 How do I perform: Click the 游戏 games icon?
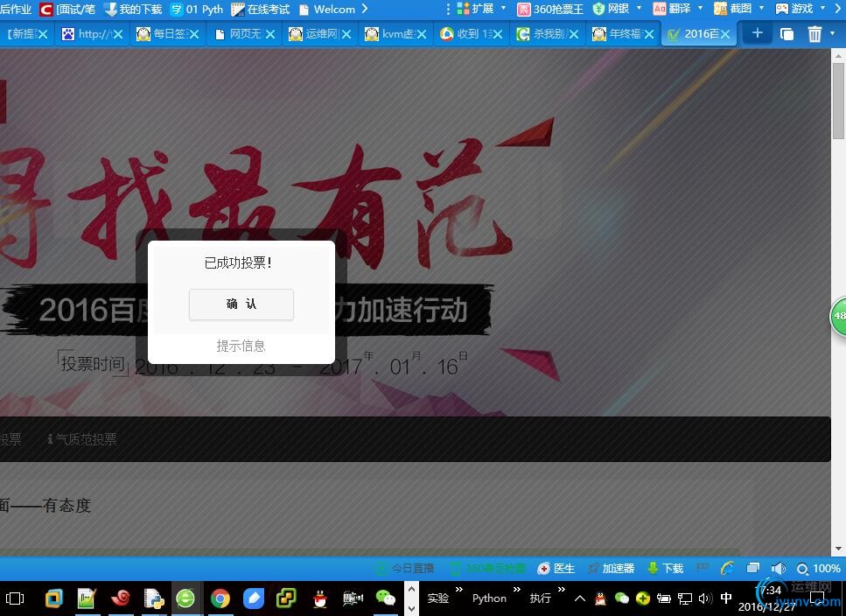click(x=782, y=9)
